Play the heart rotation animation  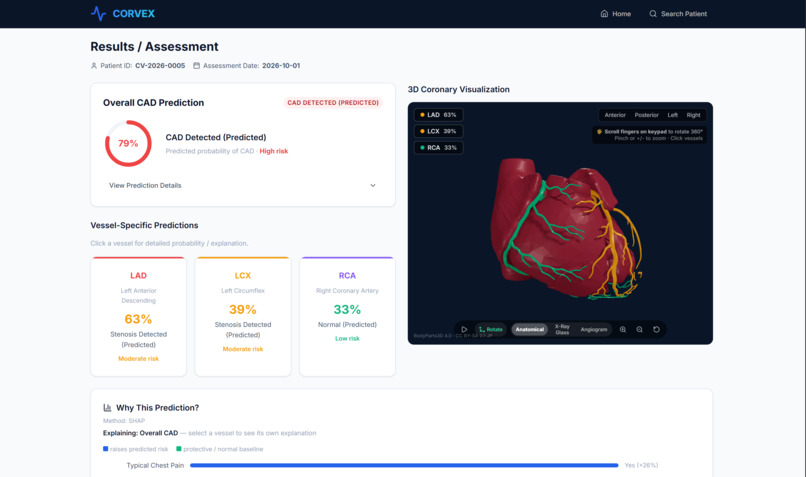[464, 329]
